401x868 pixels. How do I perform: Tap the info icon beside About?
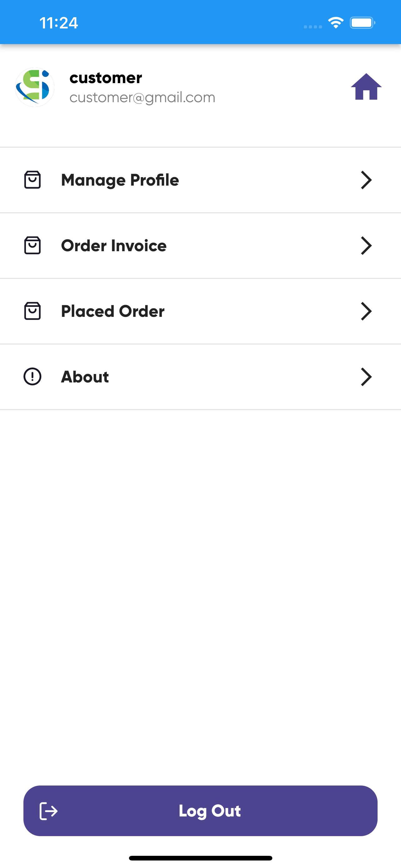pos(32,377)
